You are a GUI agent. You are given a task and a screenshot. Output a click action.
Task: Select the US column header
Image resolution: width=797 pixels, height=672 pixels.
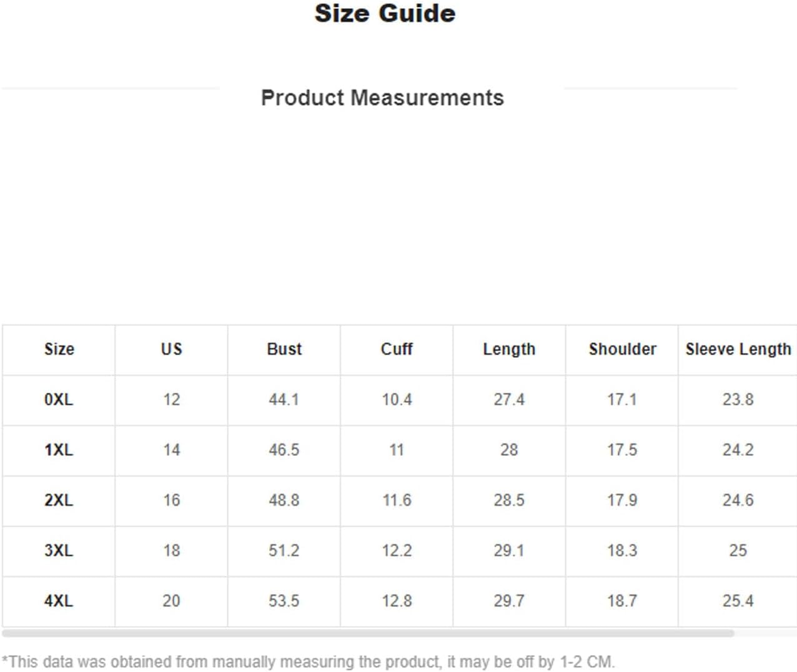tap(171, 349)
